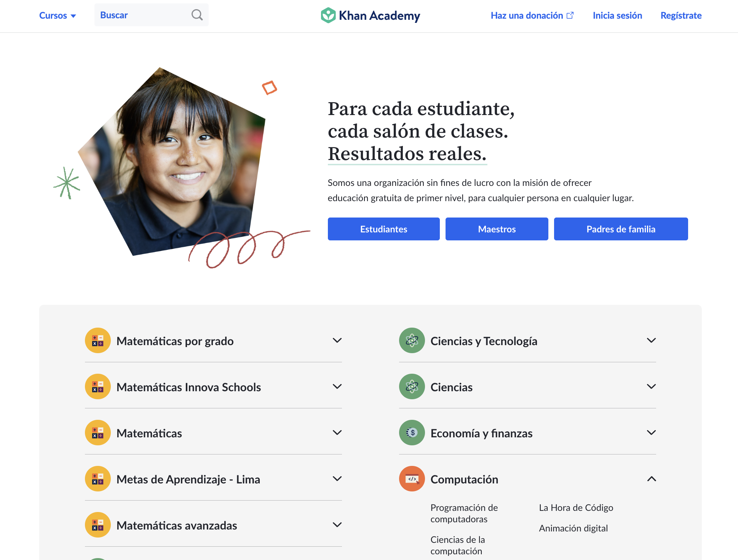Expand the Metas de Aprendizaje - Lima chevron

click(x=337, y=479)
